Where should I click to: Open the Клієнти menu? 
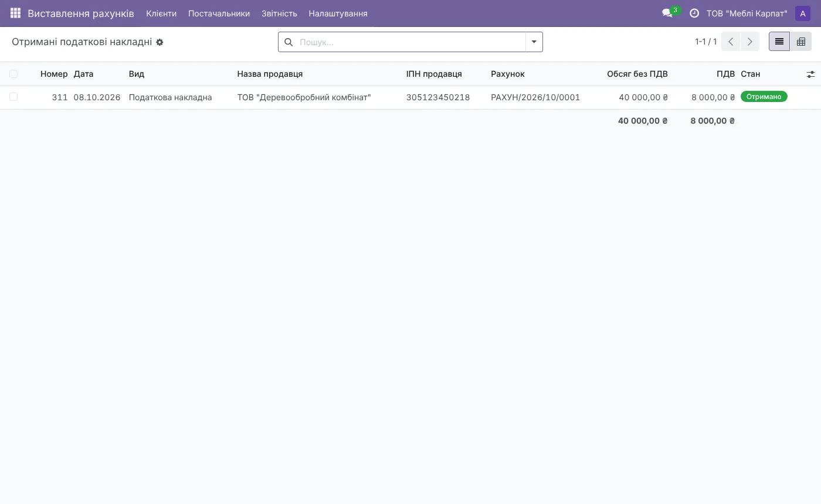tap(161, 13)
